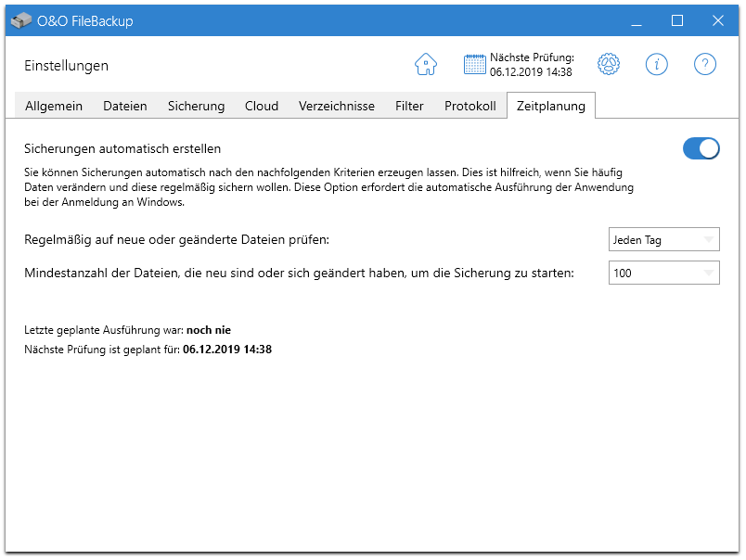Click the O&O FileBackup app icon

(21, 20)
